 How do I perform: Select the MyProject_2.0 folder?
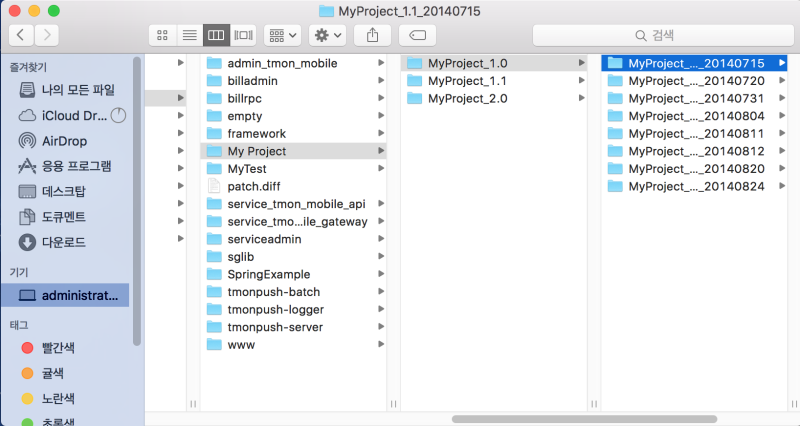(494, 98)
